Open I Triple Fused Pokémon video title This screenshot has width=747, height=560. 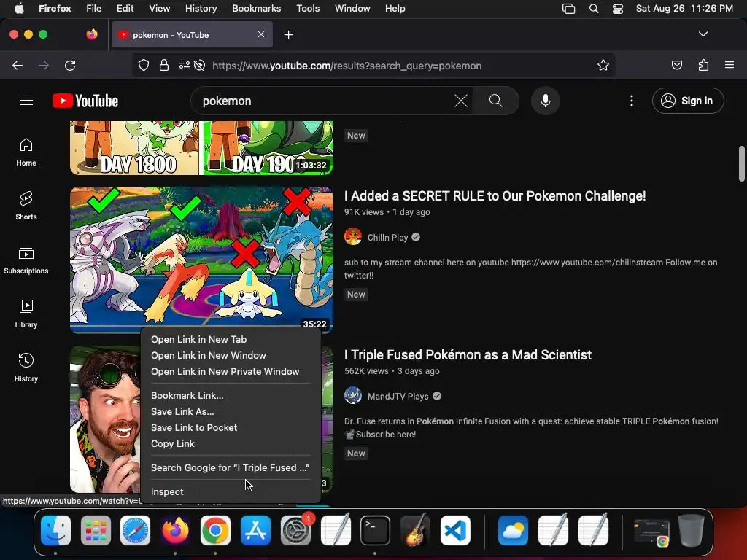pyautogui.click(x=468, y=355)
